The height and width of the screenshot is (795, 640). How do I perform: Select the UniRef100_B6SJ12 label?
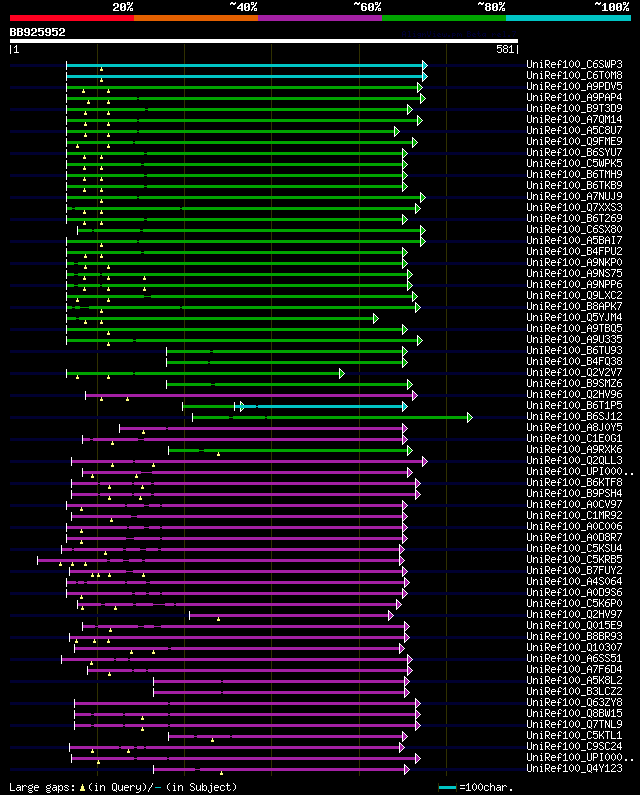coord(574,416)
